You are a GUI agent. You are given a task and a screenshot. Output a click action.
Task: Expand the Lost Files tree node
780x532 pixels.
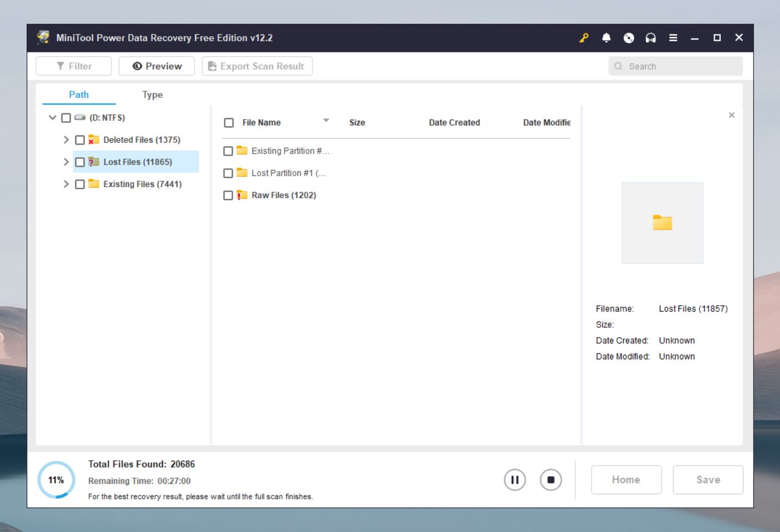click(66, 162)
